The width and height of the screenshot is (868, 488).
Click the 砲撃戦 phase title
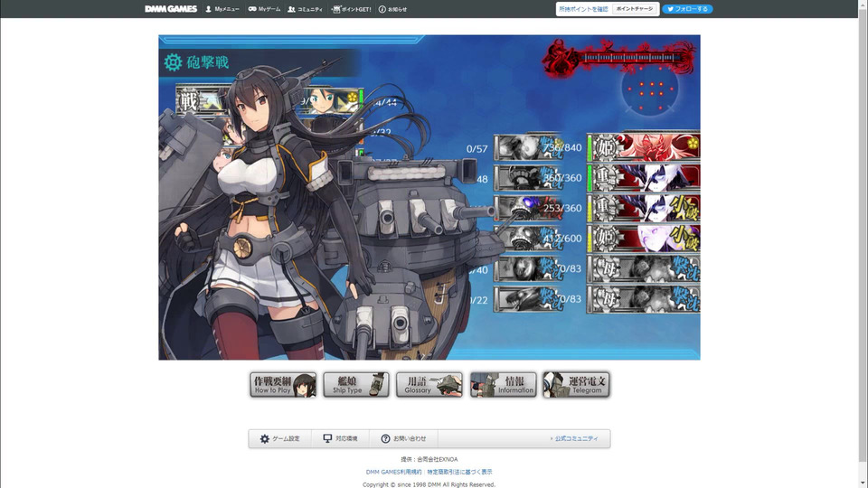[x=208, y=62]
